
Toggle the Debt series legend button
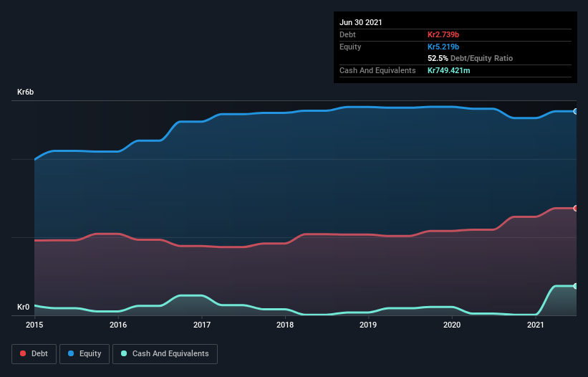pos(34,354)
